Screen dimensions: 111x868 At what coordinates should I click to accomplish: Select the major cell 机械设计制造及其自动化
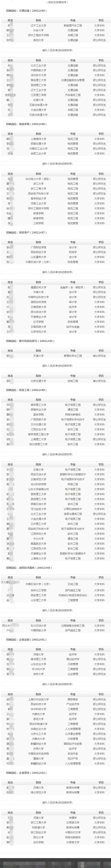[73, 595]
